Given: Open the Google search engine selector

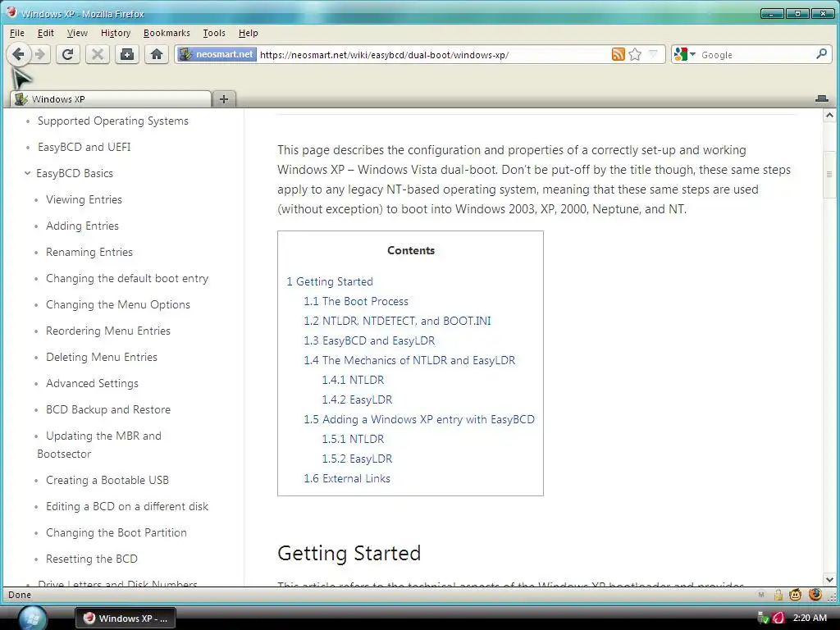Looking at the screenshot, I should pyautogui.click(x=684, y=54).
